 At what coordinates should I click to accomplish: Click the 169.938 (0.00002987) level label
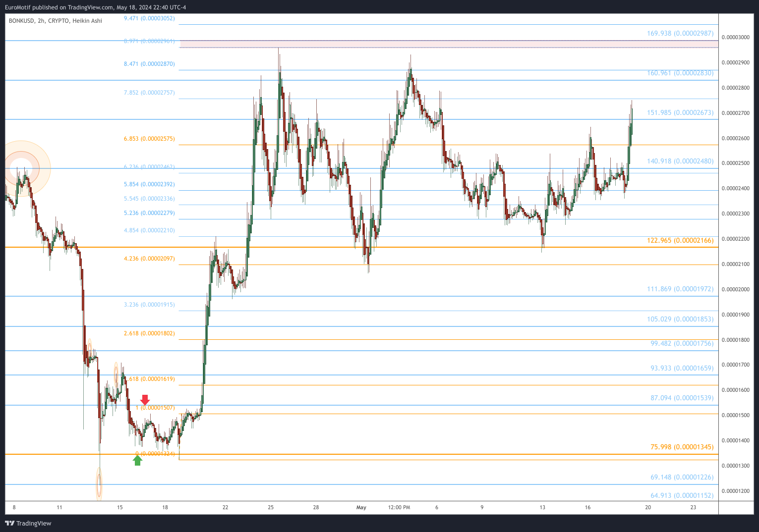click(680, 33)
